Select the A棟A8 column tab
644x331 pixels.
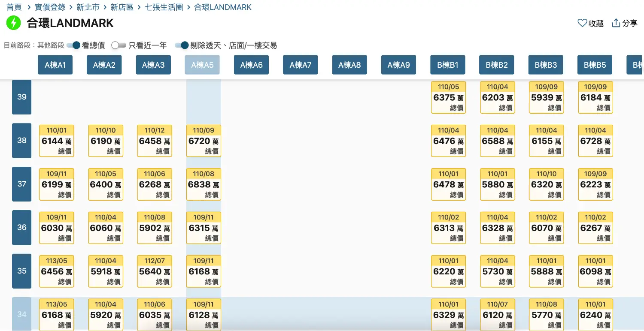[x=349, y=65]
